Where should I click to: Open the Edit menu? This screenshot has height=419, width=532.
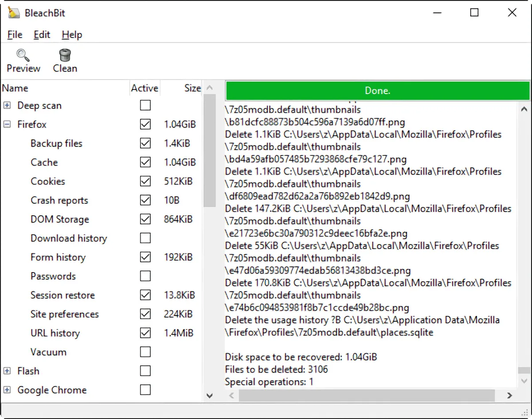tap(42, 35)
